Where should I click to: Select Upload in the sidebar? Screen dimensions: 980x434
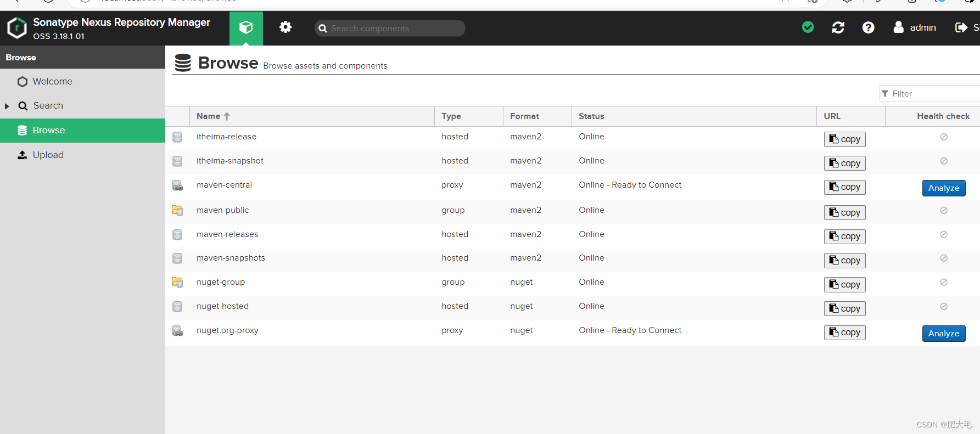click(x=82, y=155)
